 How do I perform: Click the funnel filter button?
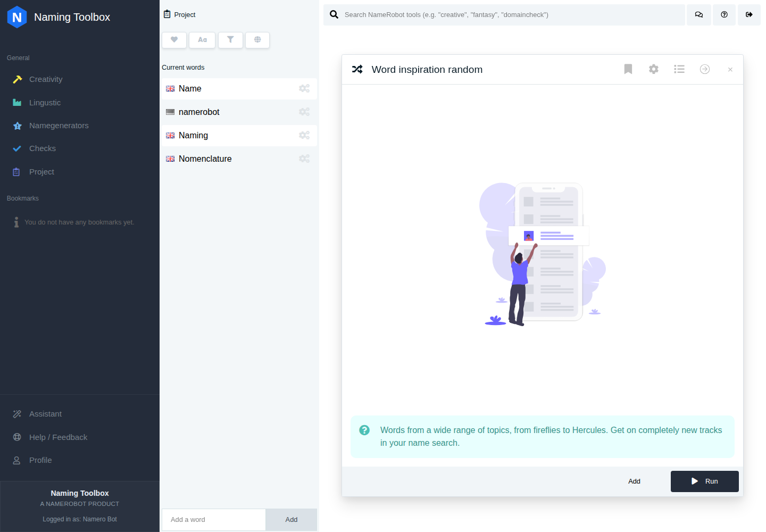pos(230,40)
